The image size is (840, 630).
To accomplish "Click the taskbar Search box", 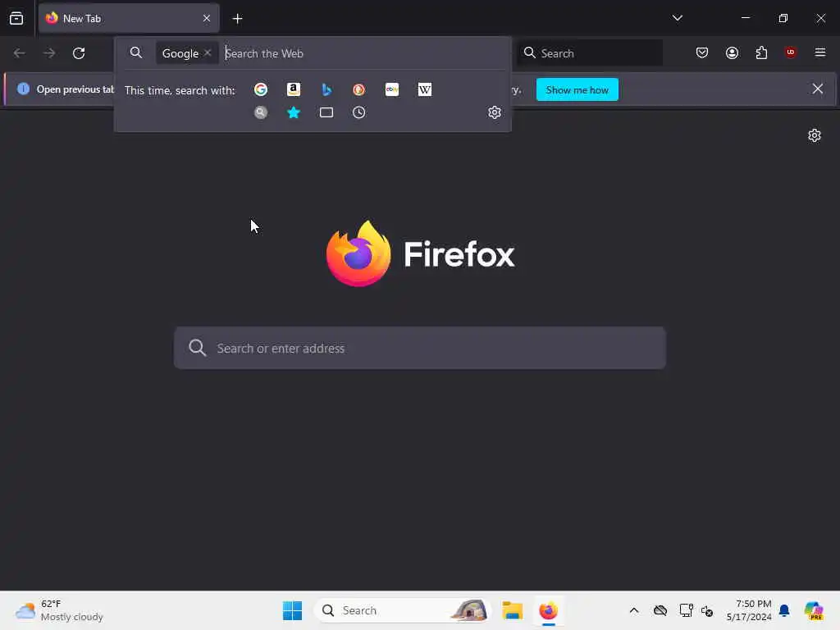I will pyautogui.click(x=402, y=610).
